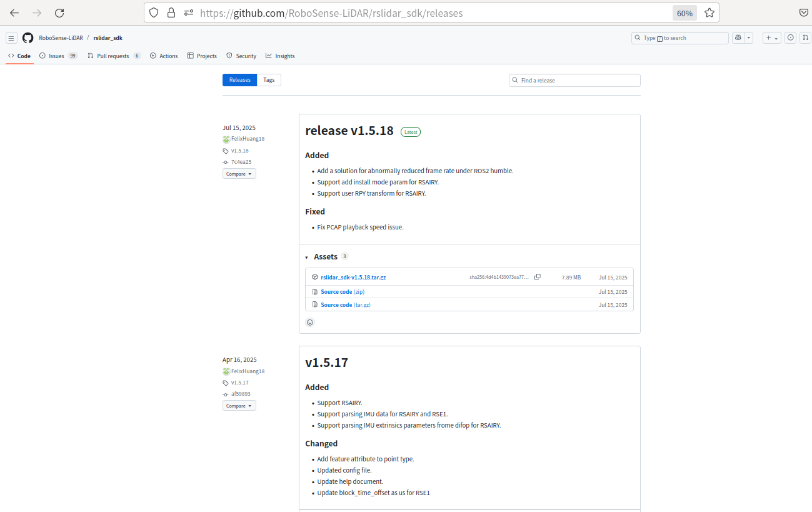Click the Issues count badge 99
Viewport: 812px width, 512px height.
(x=73, y=56)
